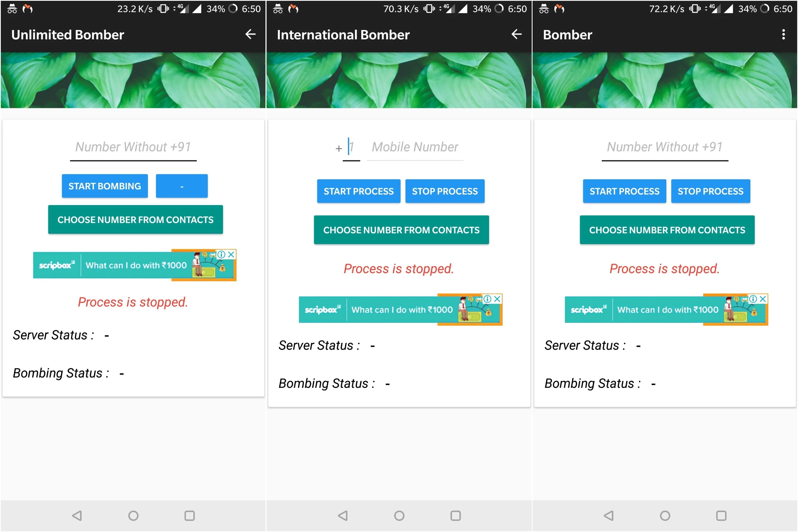Viewport: 798px width, 532px height.
Task: Tap back arrow in Unlimited Bomber header
Action: pyautogui.click(x=250, y=34)
